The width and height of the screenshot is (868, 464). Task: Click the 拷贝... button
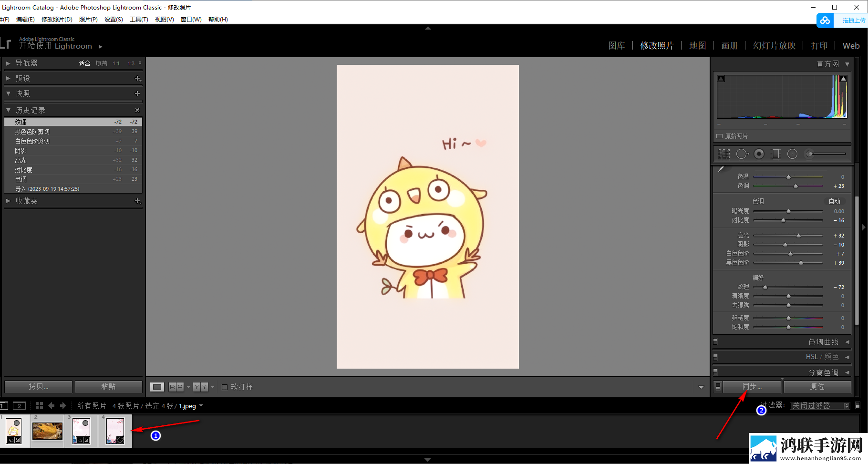pos(38,387)
